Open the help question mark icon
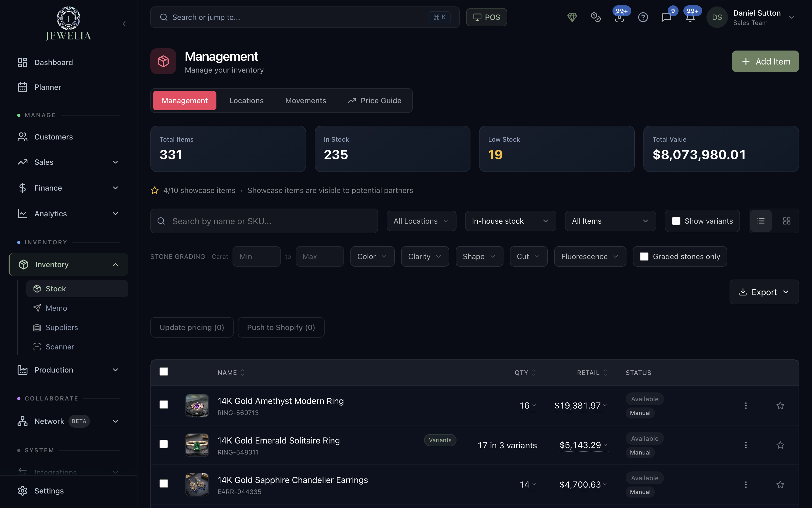The width and height of the screenshot is (812, 508). pos(643,17)
